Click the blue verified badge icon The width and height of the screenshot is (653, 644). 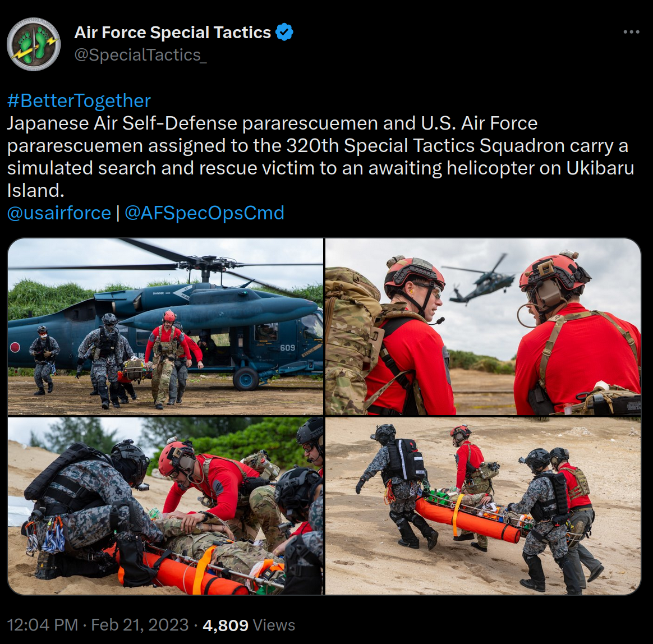coord(284,32)
